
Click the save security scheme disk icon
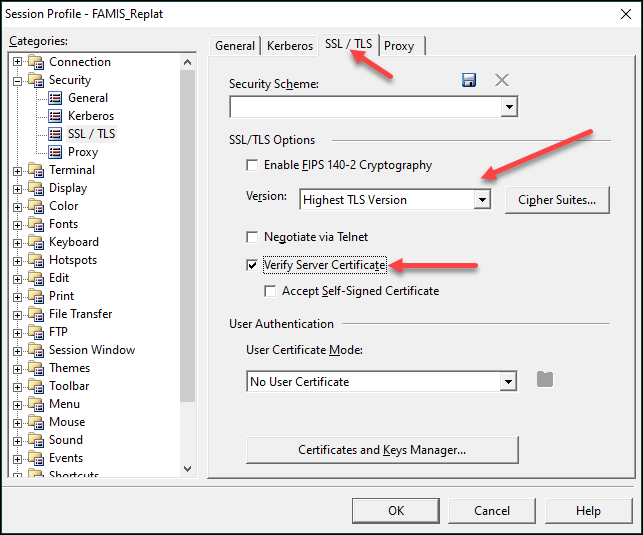pos(469,81)
